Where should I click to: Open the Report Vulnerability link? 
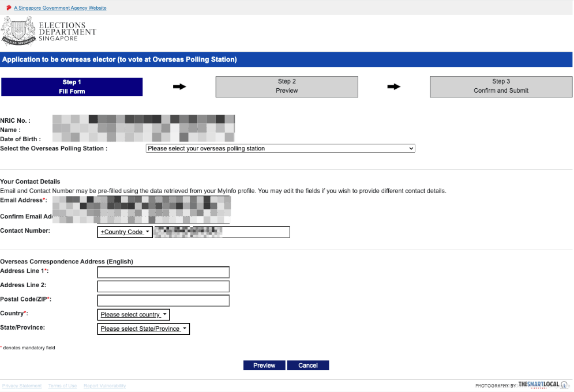click(x=104, y=386)
